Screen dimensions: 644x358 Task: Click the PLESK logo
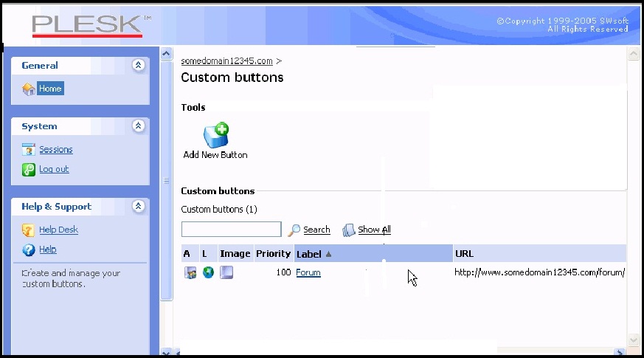91,26
